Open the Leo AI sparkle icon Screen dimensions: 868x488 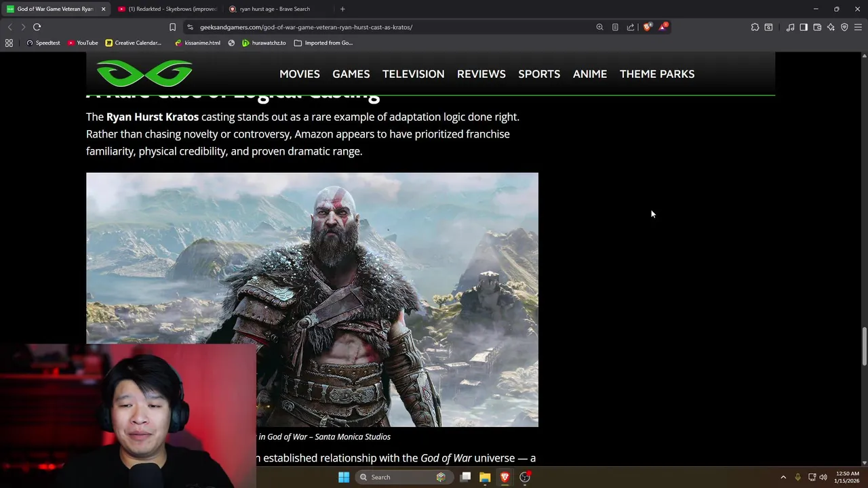(x=831, y=27)
